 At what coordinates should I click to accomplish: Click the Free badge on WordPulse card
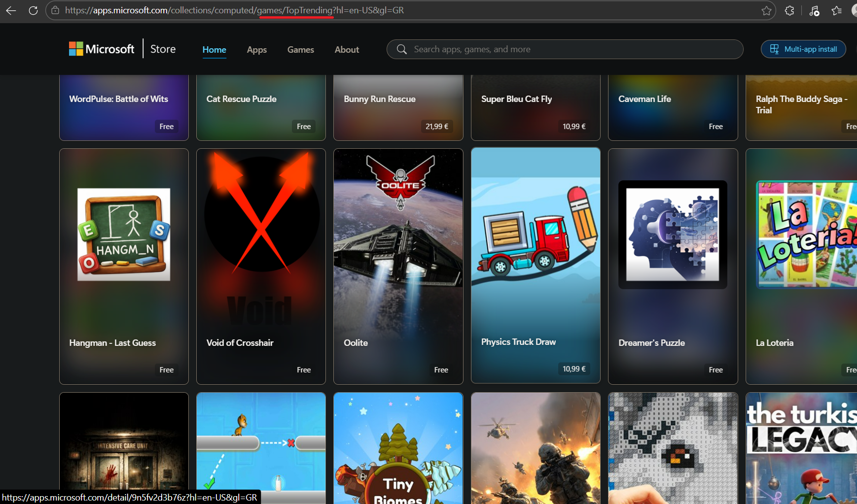click(167, 127)
